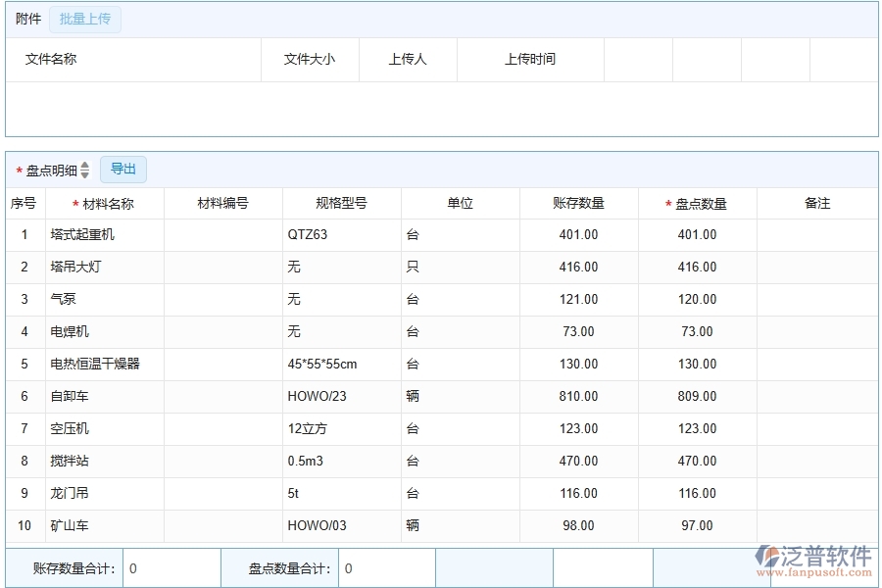Click the 备注 cell of 气泵 row
Viewport: 882px width, 588px height.
coord(818,299)
